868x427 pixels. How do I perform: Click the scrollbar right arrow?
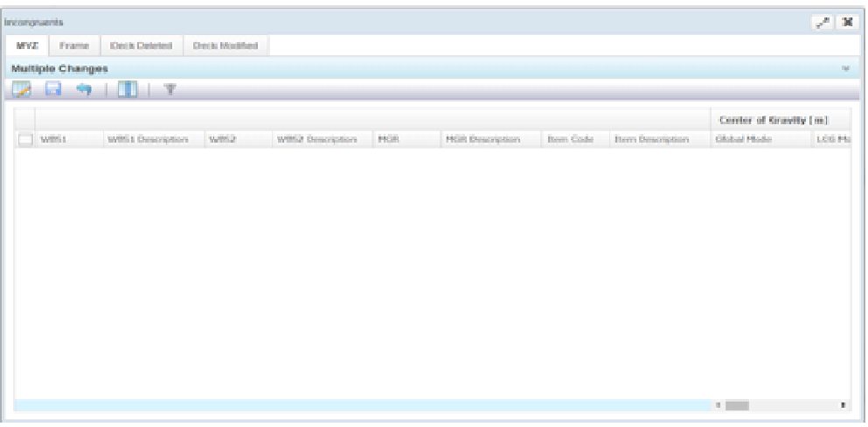844,405
